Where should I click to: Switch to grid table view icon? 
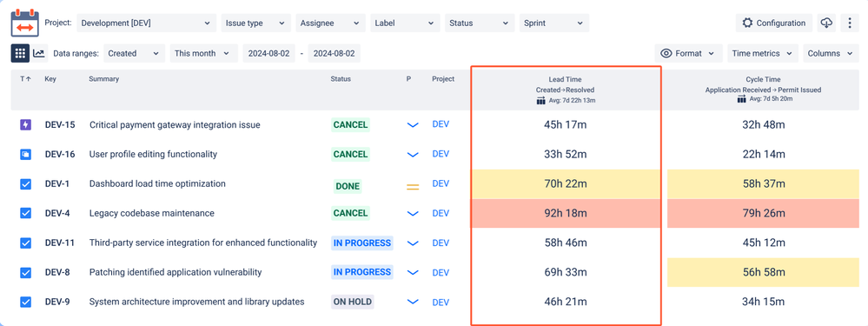tap(20, 53)
